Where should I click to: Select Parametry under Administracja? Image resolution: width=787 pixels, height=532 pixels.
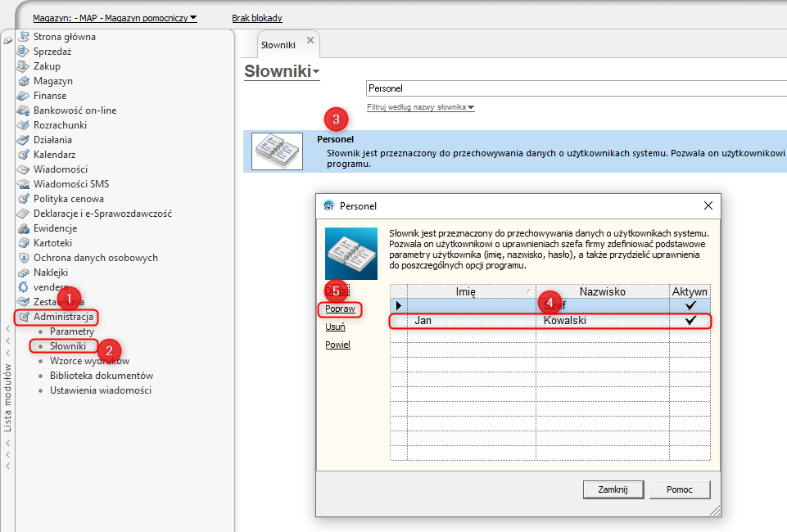pos(72,331)
